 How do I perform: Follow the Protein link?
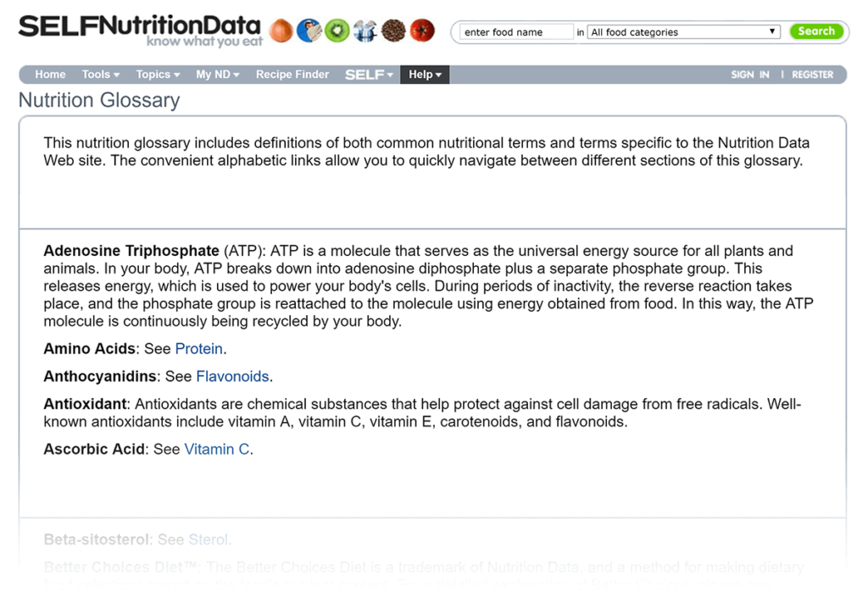[x=199, y=349]
